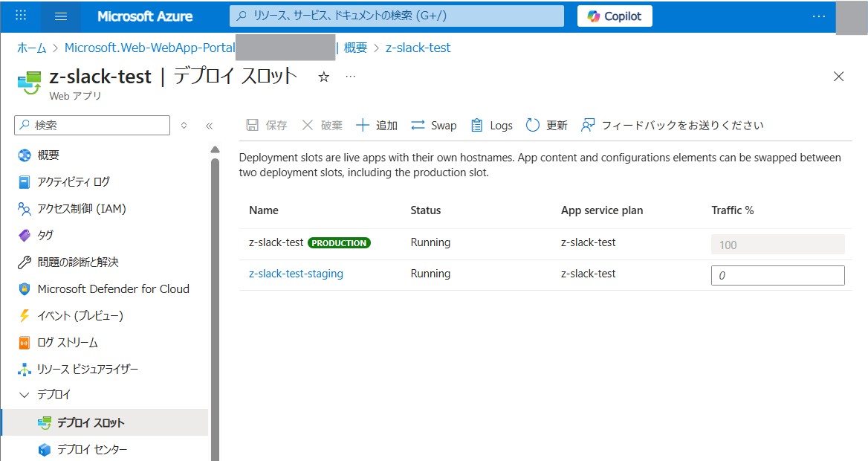Go to ホーム breadcrumb

point(31,48)
